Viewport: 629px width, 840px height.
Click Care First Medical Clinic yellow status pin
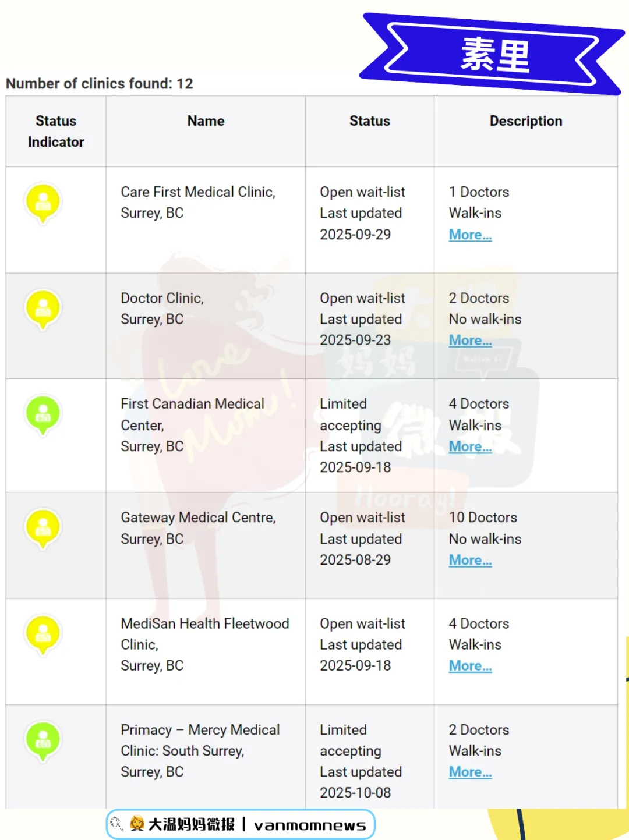click(x=43, y=202)
